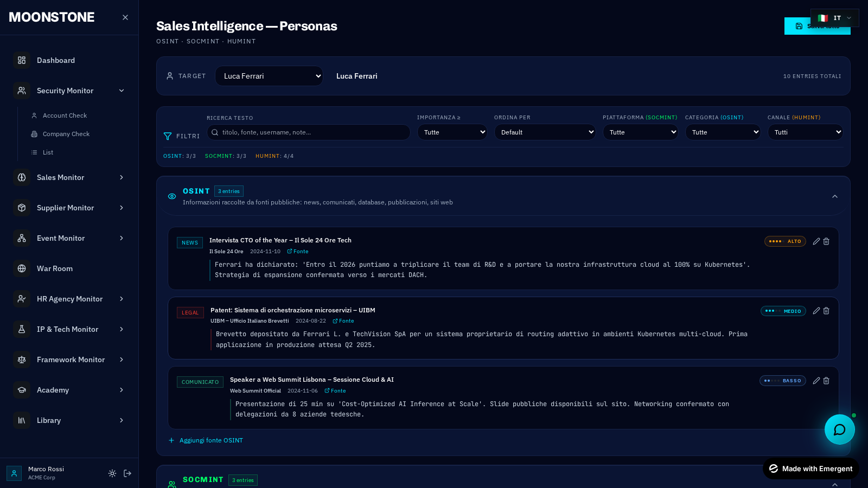Expand the Academy chevron
Image resolution: width=868 pixels, height=488 pixels.
122,390
